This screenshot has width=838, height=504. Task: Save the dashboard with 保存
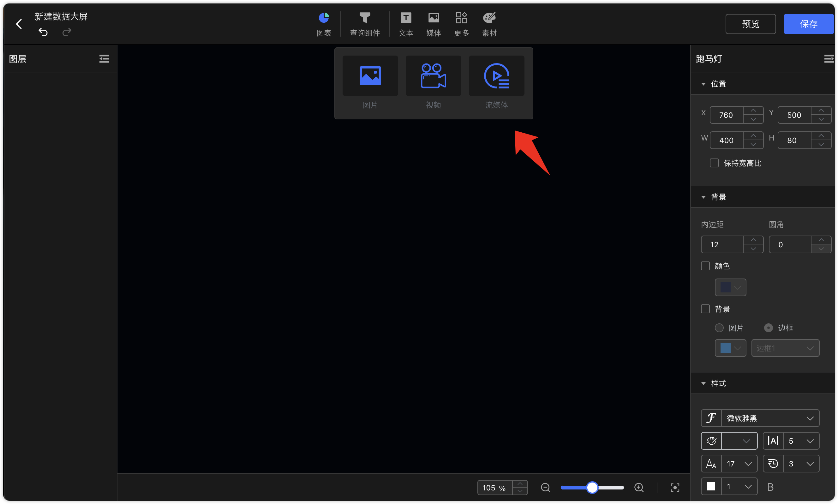click(x=808, y=24)
